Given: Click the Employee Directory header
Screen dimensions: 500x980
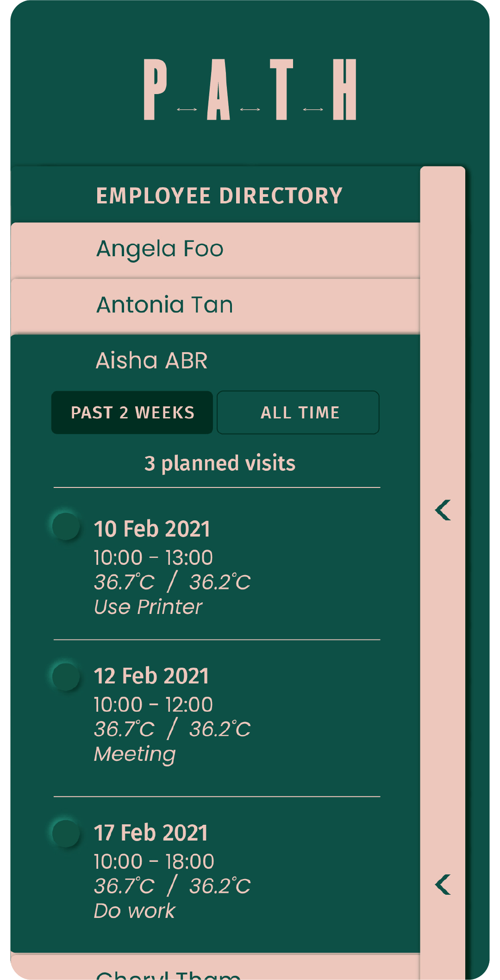Looking at the screenshot, I should [x=219, y=196].
